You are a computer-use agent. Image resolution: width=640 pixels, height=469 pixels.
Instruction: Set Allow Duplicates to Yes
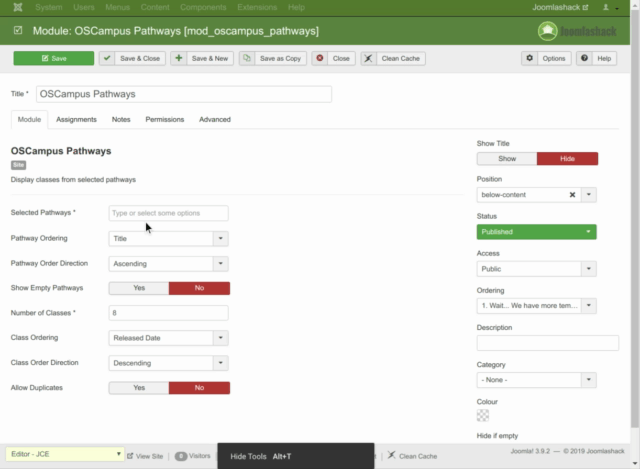139,388
